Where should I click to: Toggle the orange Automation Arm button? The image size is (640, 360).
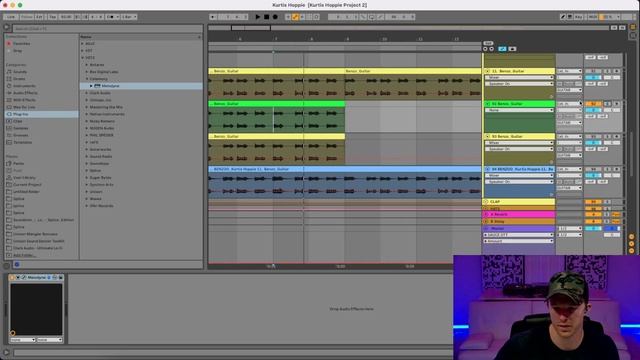tap(295, 17)
